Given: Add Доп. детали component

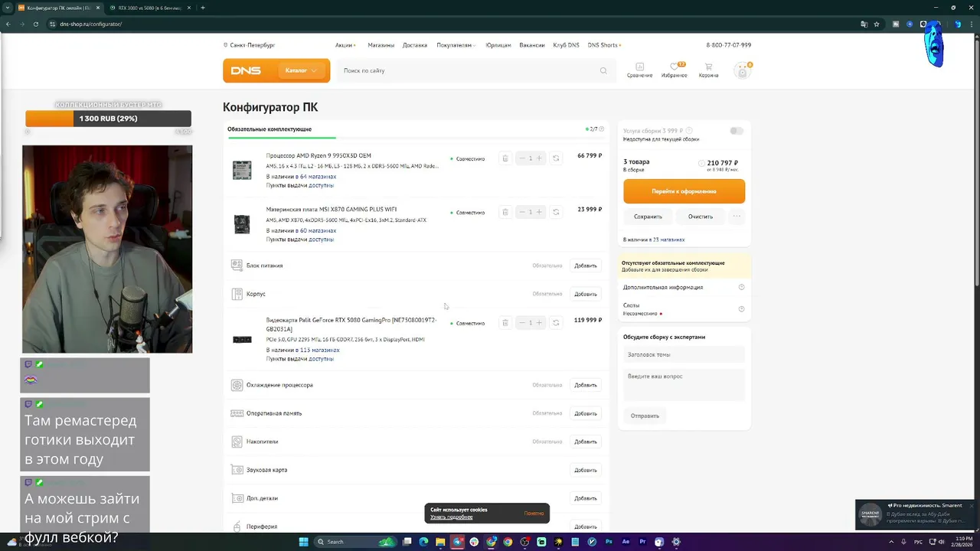Looking at the screenshot, I should click(x=586, y=498).
